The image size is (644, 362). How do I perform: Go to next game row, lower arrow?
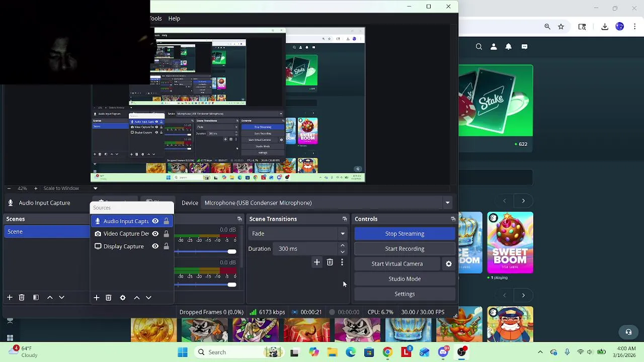click(x=523, y=295)
